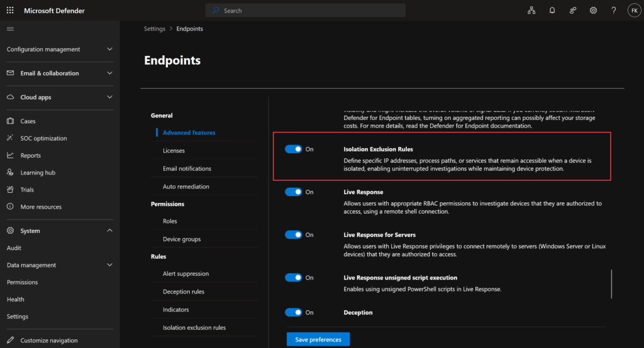Open Email notifications settings
The width and height of the screenshot is (644, 348).
pyautogui.click(x=187, y=169)
